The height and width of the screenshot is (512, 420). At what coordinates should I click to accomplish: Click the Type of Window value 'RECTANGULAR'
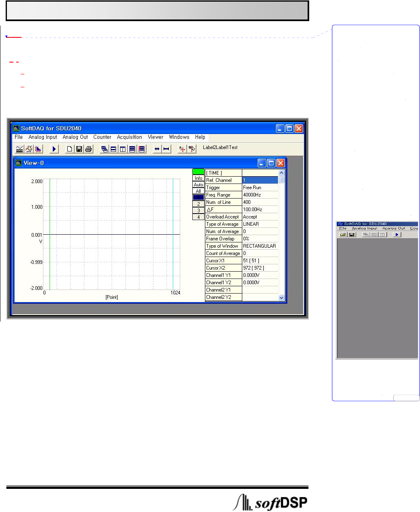coord(260,246)
